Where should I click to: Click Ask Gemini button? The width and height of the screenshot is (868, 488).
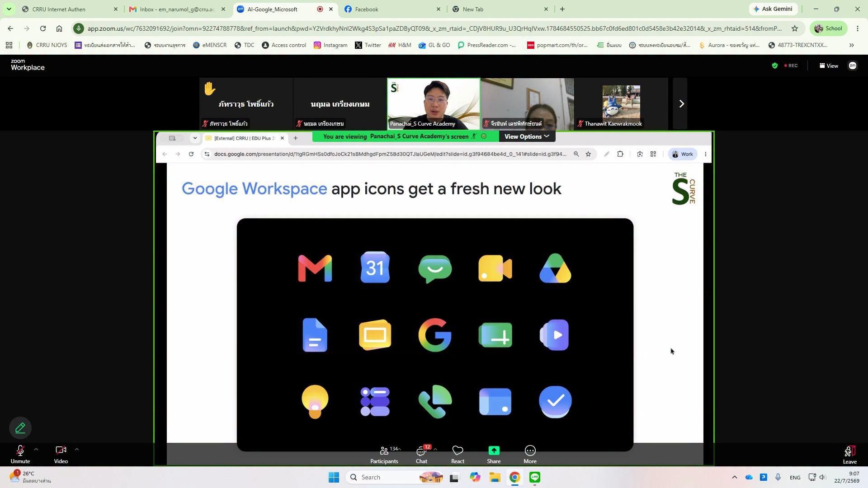coord(773,9)
